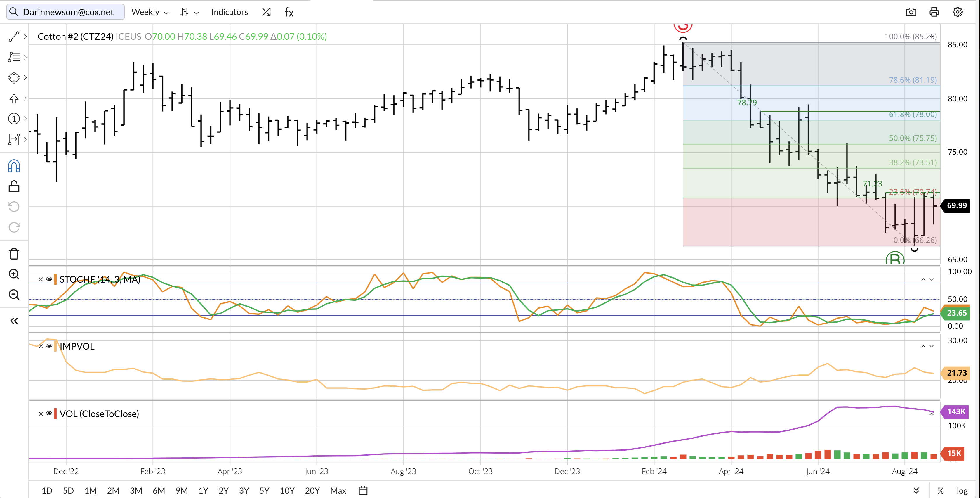Select the 6M time range

[159, 490]
